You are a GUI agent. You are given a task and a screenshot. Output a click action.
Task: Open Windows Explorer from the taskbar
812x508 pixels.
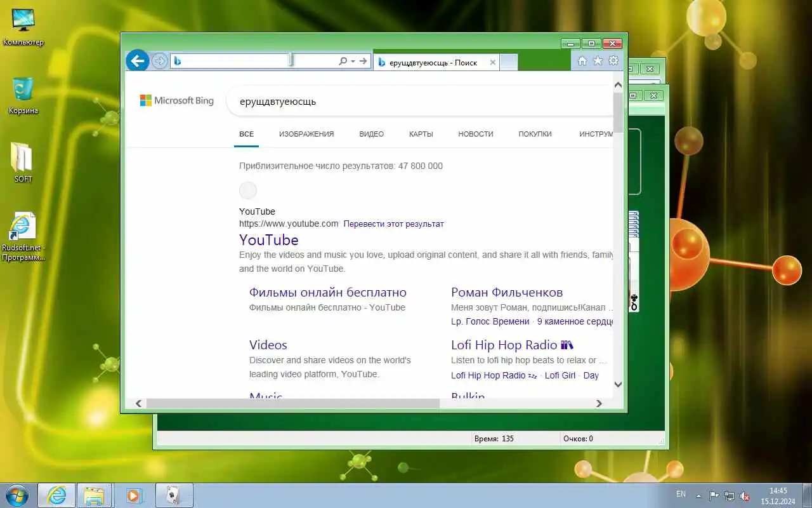(94, 495)
